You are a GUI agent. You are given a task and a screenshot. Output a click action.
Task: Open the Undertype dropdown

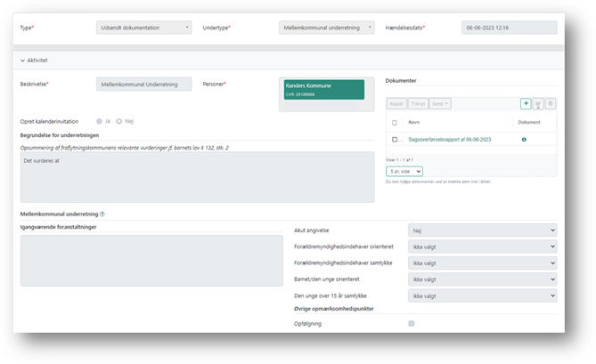tap(326, 28)
